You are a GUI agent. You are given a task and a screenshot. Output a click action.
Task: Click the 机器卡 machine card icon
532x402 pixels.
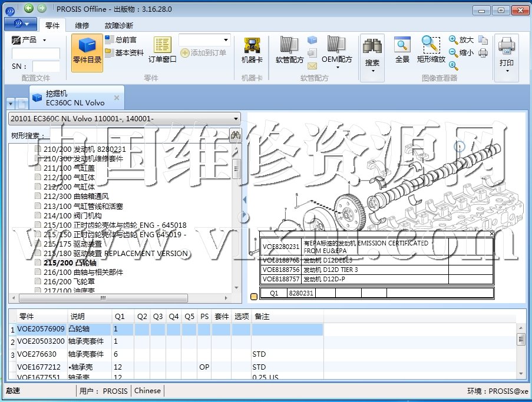252,49
